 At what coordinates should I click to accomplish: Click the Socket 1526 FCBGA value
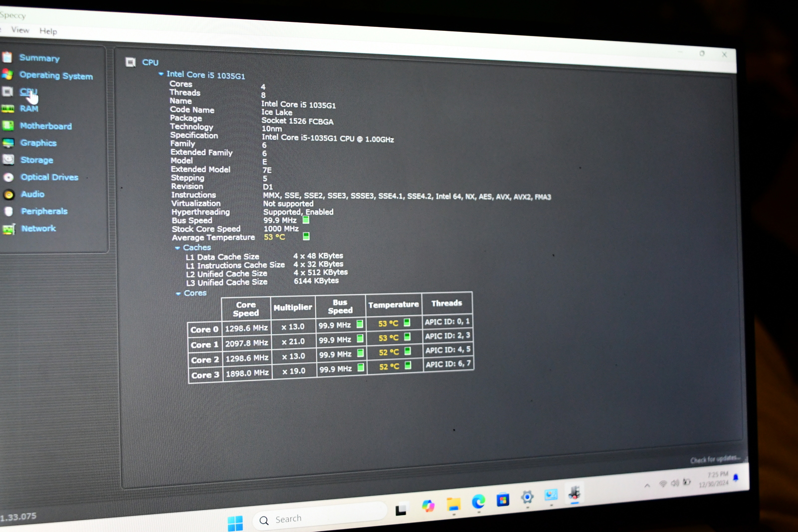click(297, 121)
